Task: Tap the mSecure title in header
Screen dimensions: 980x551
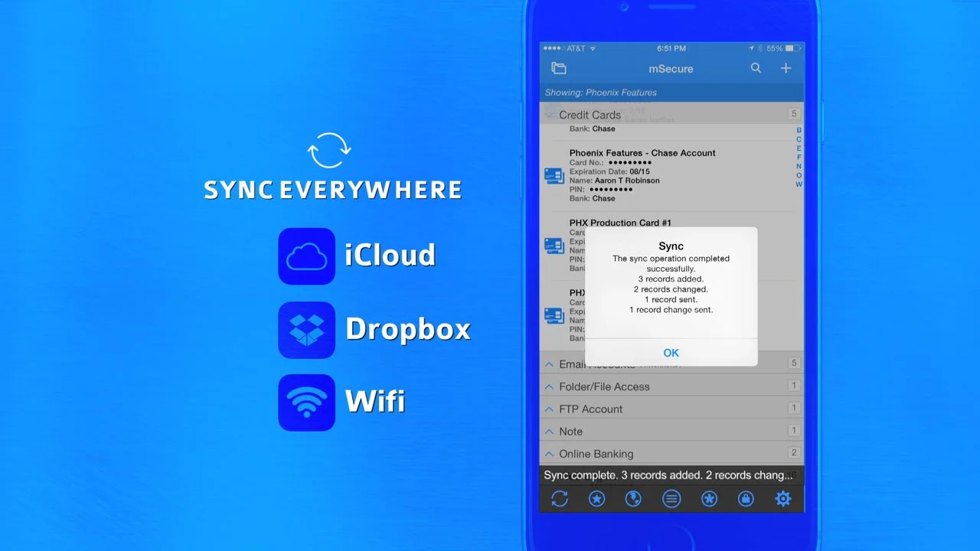Action: pos(671,69)
